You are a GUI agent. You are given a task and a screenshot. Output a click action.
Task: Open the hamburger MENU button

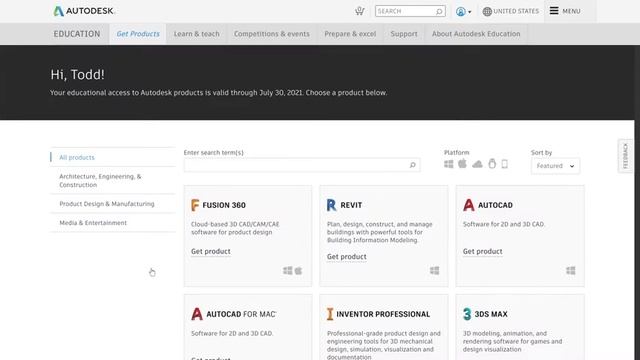click(565, 11)
